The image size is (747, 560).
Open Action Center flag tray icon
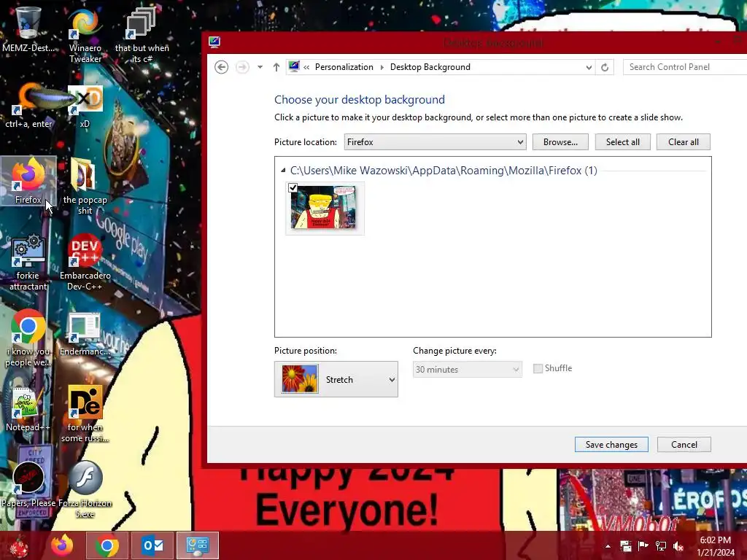pos(643,546)
